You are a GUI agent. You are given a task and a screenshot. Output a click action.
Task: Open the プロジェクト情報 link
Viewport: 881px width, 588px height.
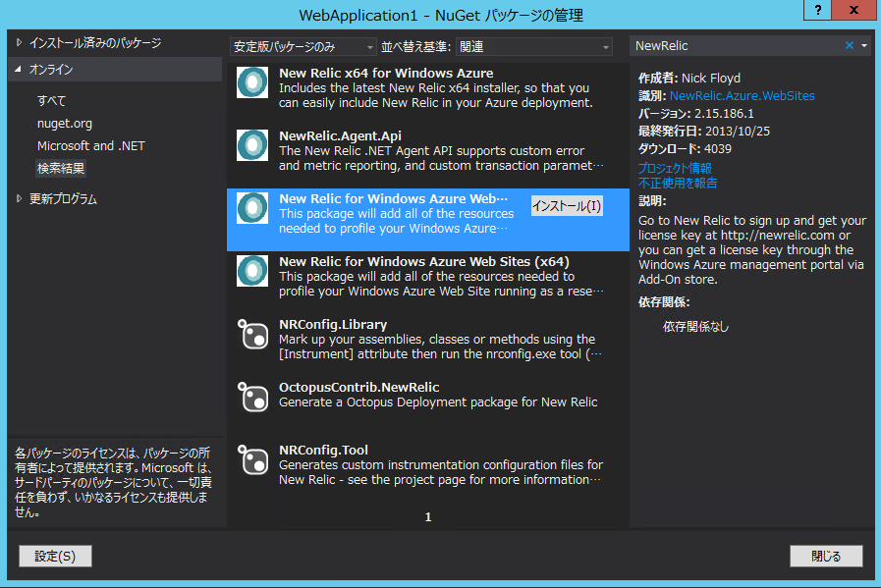675,168
